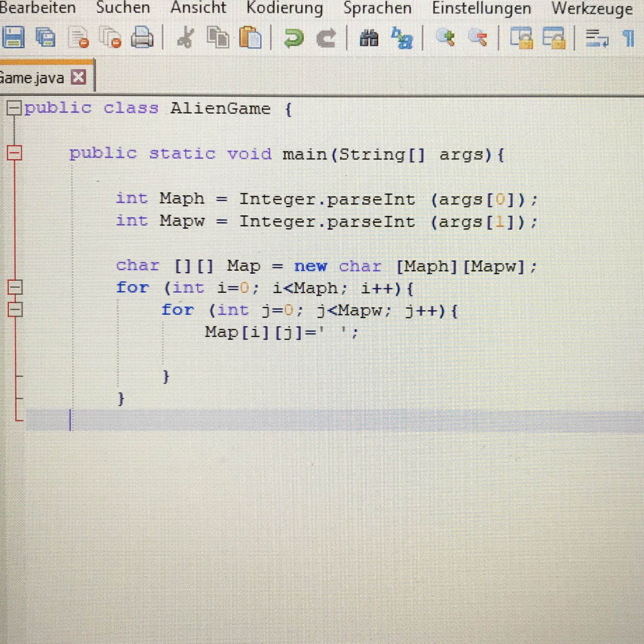
Task: Open the Sprachen menu
Action: pyautogui.click(x=377, y=9)
